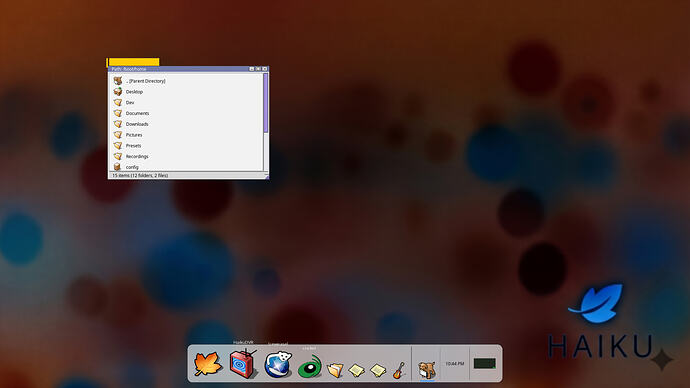The image size is (690, 388).
Task: Click the config folder's box icon
Action: [117, 167]
